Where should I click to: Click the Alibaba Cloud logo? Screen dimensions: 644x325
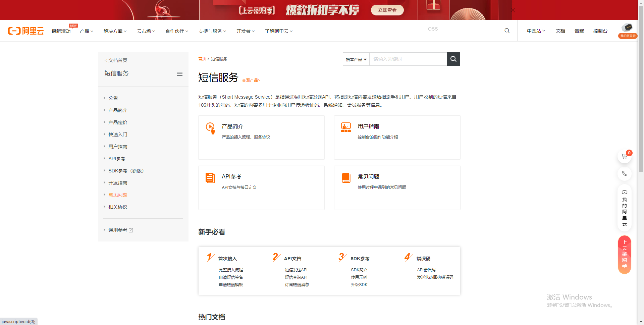(x=25, y=31)
